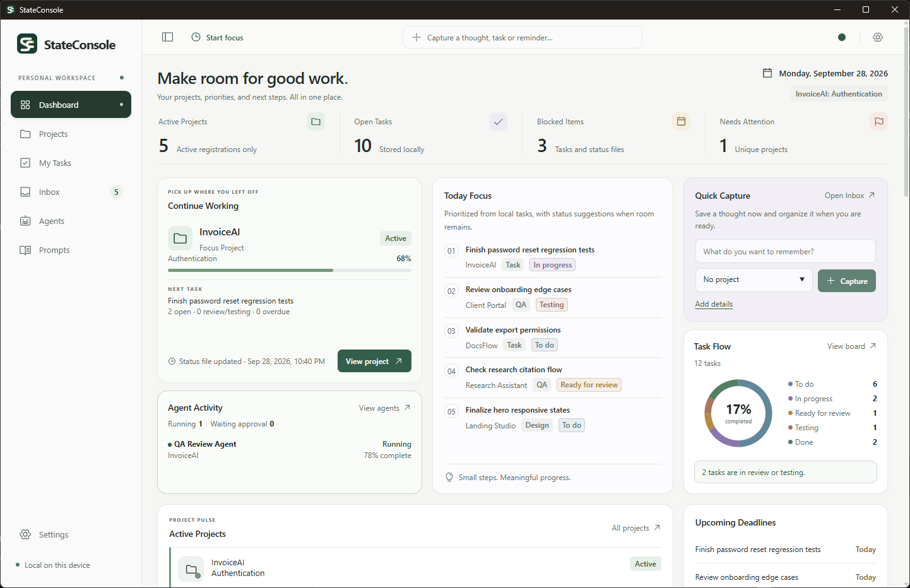Follow the Open Inbox link
This screenshot has height=588, width=910.
pyautogui.click(x=849, y=196)
